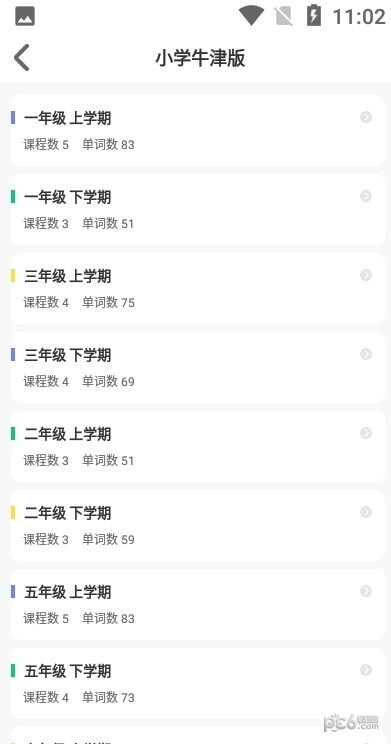Select the 三年级 下学期 course title
This screenshot has width=391, height=744.
[x=67, y=355]
